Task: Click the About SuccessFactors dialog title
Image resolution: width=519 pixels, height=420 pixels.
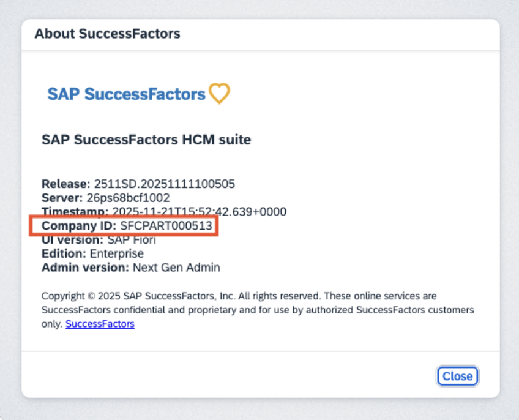Action: point(107,34)
